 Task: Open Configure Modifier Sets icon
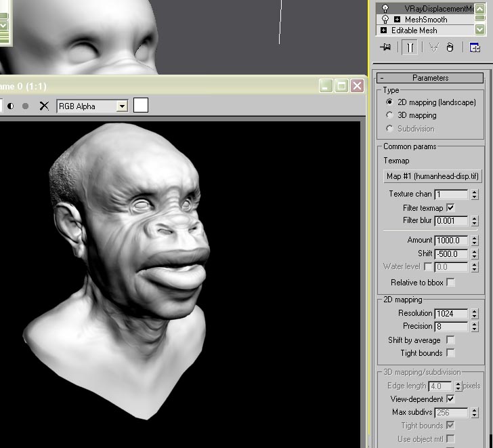pos(475,47)
